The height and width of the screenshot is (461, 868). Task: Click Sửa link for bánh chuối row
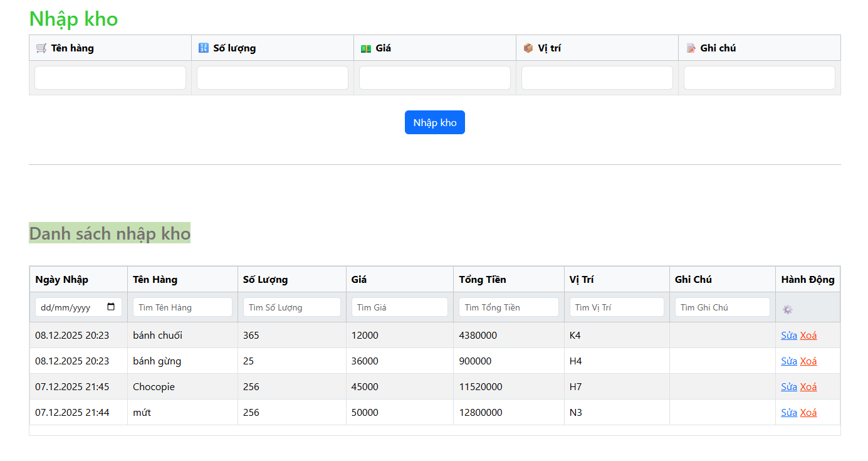(x=788, y=336)
